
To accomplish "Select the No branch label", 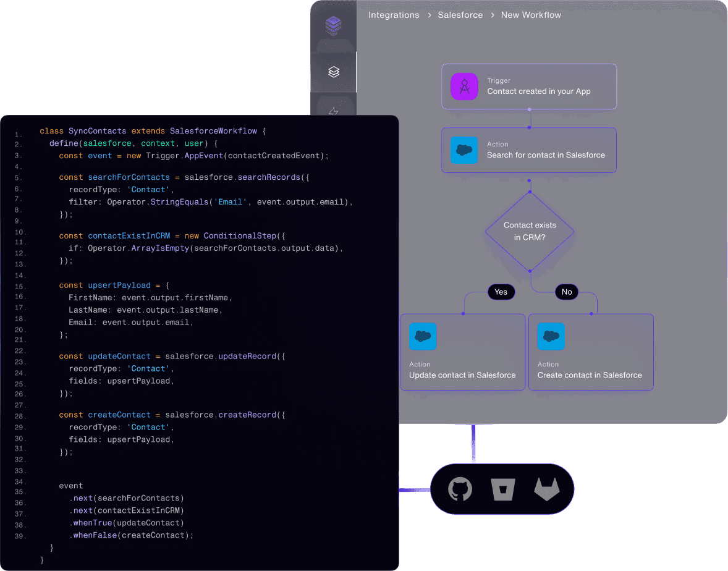I will (x=567, y=292).
